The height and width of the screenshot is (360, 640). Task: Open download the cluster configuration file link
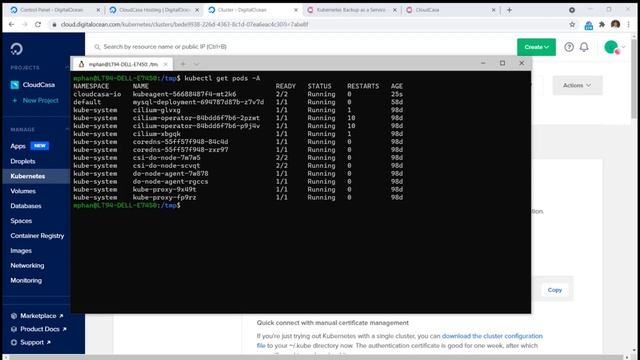[x=400, y=340]
